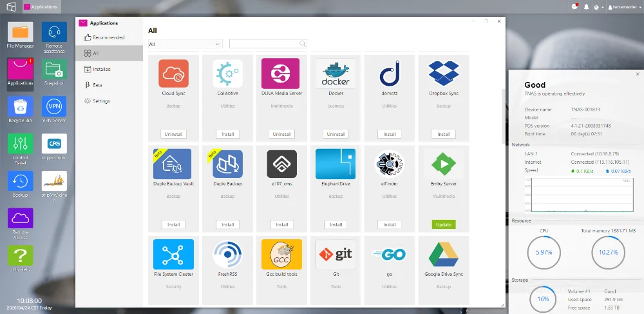Open the File Manager desktop icon
The image size is (644, 314).
(20, 32)
